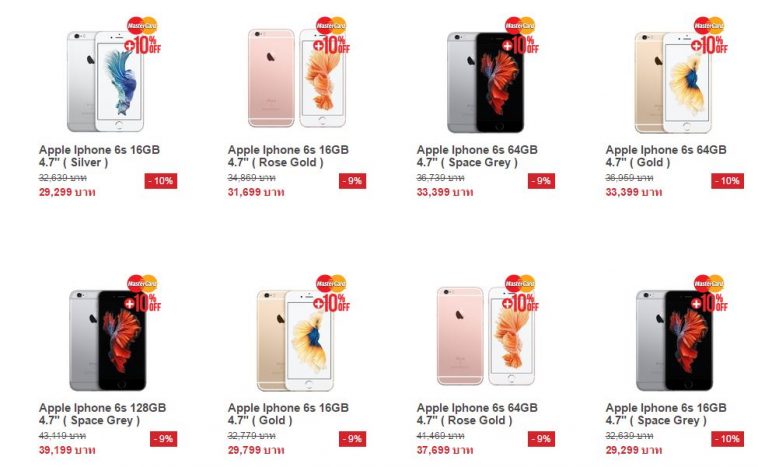Click the -10% discount tag for Silver iPhone
This screenshot has height=467, width=758.
coord(161,181)
